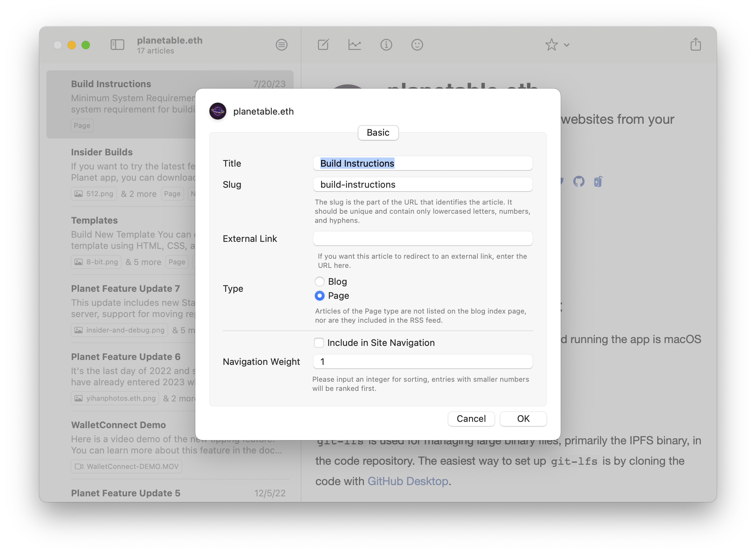View site info using the info icon
This screenshot has width=756, height=554.
[386, 45]
